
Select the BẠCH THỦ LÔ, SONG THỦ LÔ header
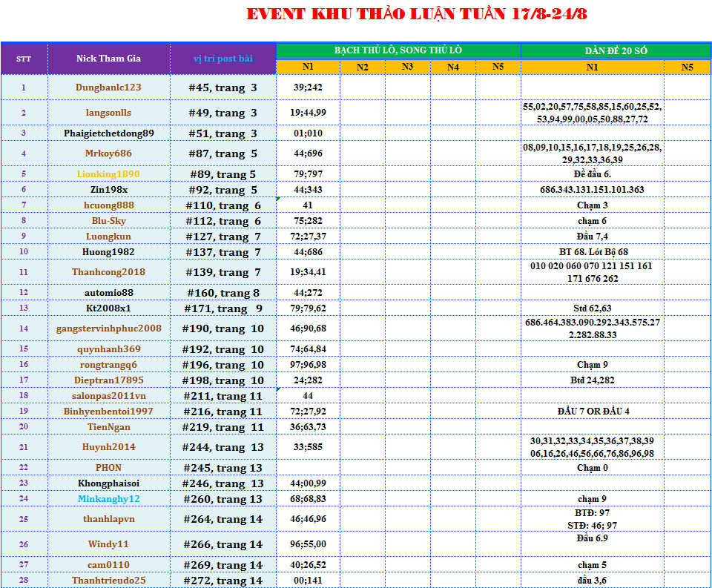pos(398,50)
